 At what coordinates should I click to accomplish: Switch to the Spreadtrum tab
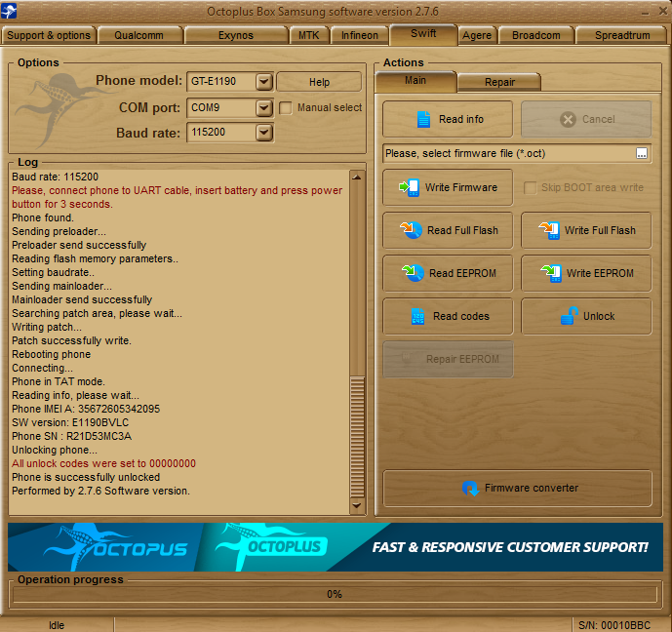[622, 35]
